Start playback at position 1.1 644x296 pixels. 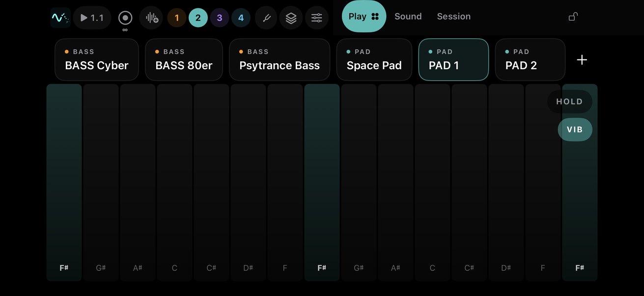tap(92, 18)
